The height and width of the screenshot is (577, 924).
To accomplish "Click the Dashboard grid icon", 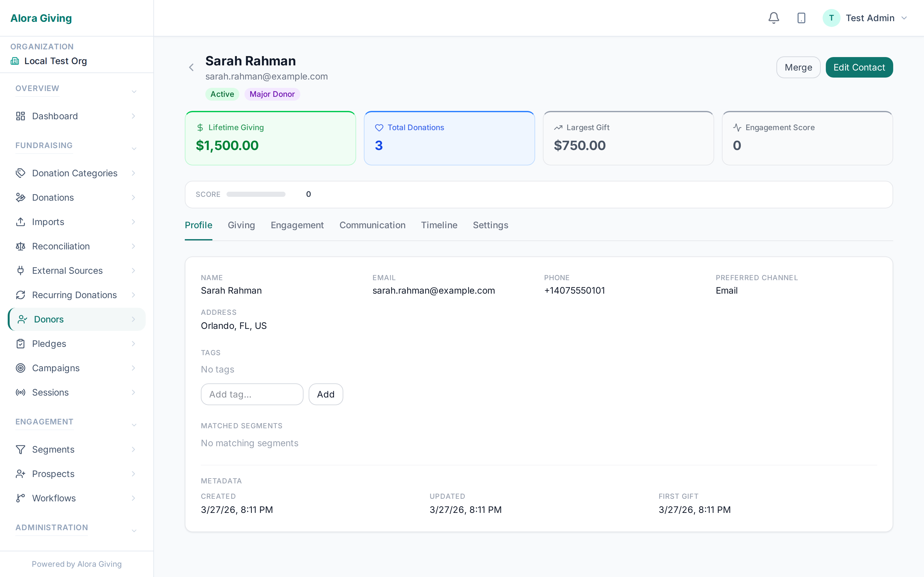I will click(21, 116).
